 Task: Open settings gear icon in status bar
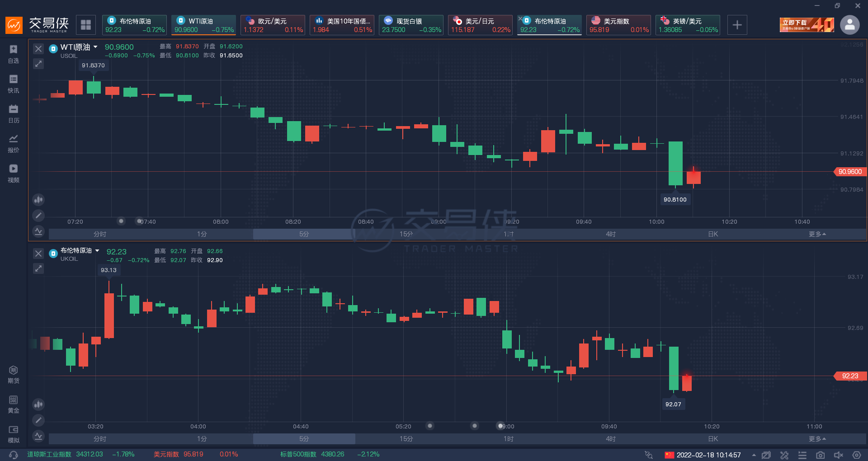pos(857,455)
